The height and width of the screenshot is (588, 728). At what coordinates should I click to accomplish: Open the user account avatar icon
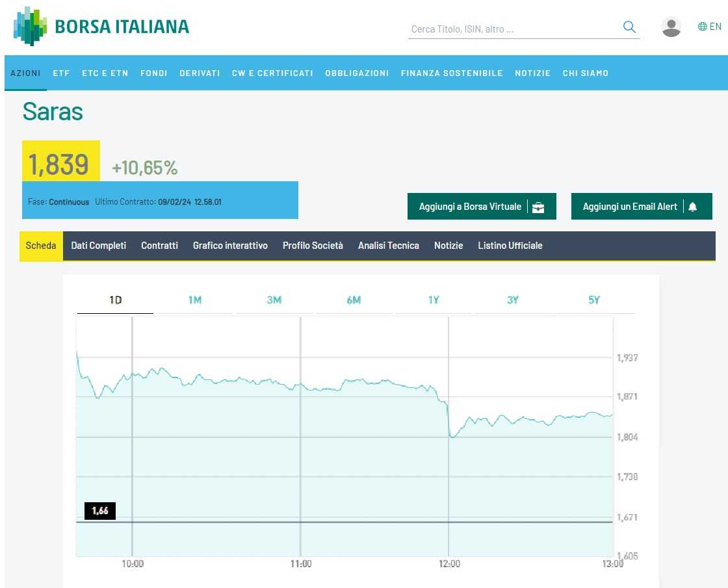click(x=671, y=27)
